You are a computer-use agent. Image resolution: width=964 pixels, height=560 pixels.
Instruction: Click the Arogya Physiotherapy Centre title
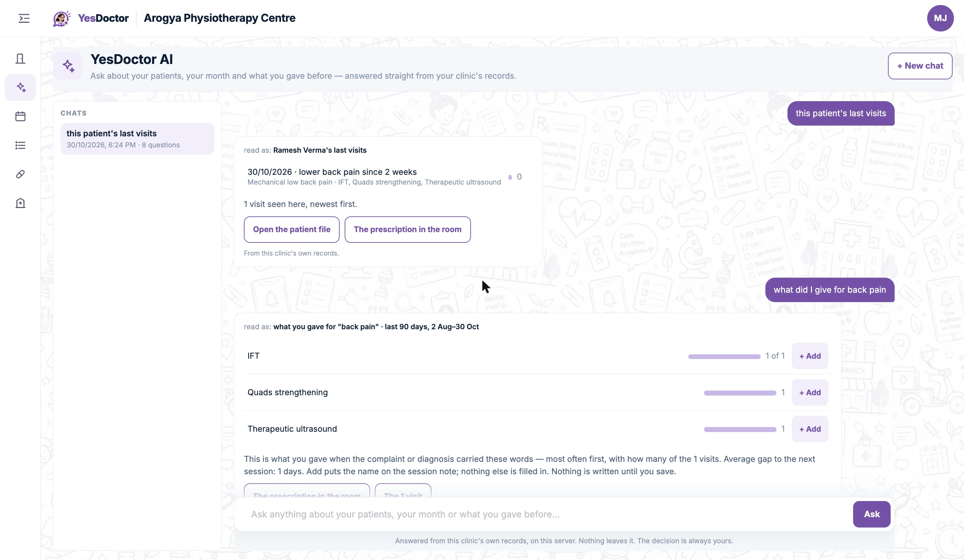pos(219,18)
